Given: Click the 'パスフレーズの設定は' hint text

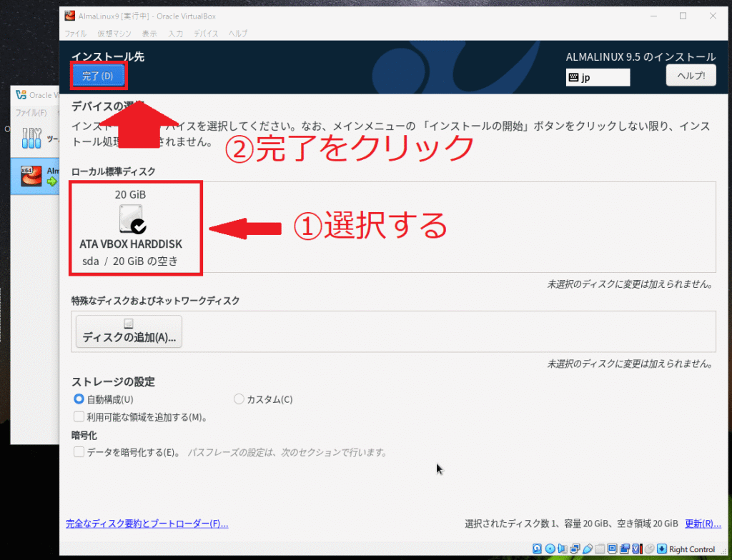Looking at the screenshot, I should (x=229, y=452).
